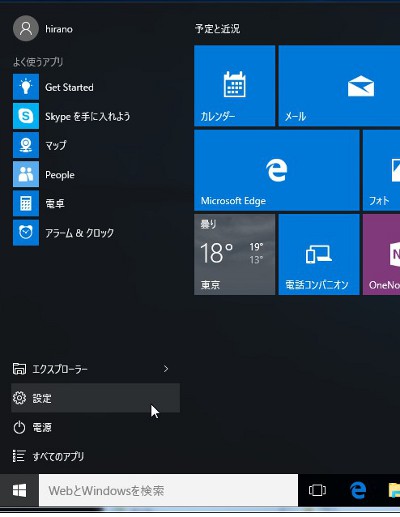Launch the Skype を手に入れよう app icon
This screenshot has width=400, height=517.
[x=26, y=116]
